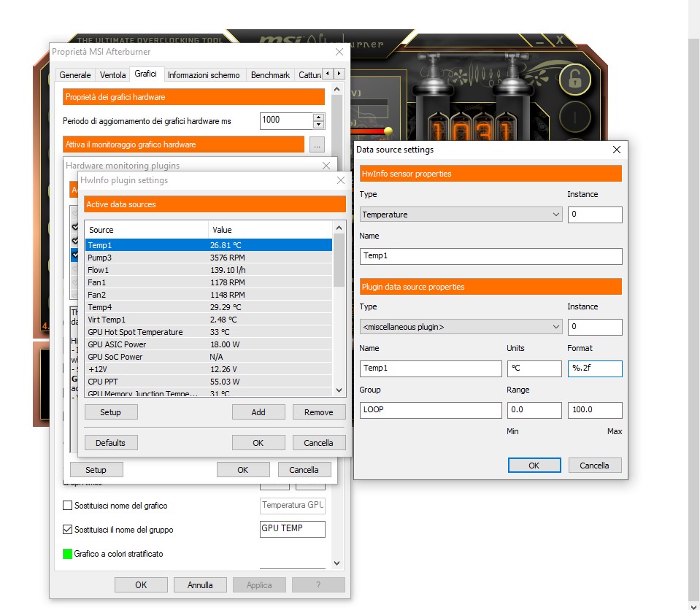Click the GPU TEMP group name field
Viewport: 700px width, 610px height.
(293, 529)
